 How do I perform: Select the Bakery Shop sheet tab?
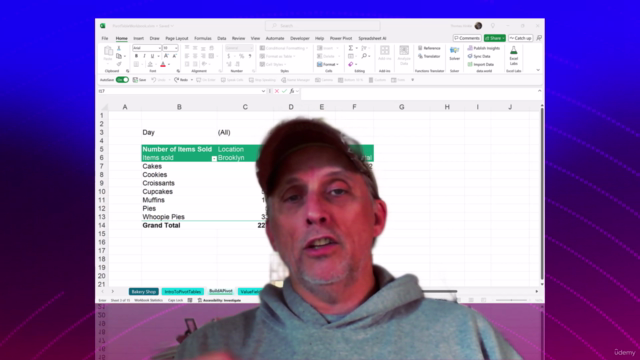[144, 292]
